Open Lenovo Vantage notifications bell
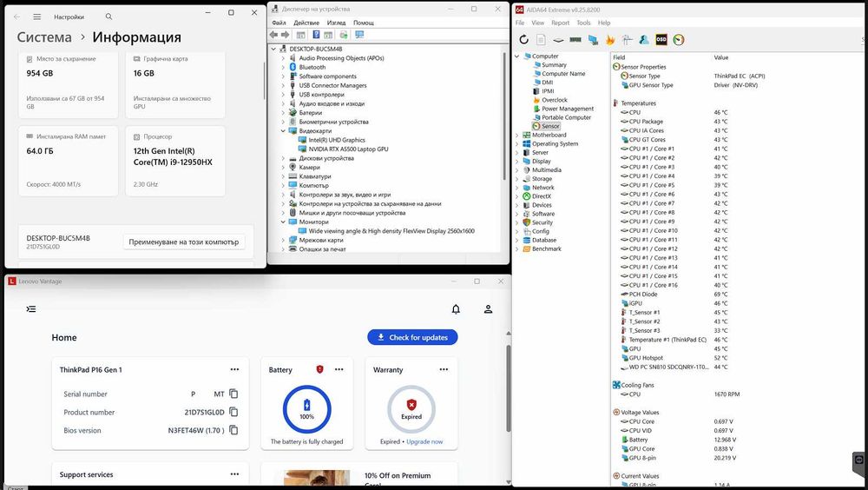 (x=456, y=308)
